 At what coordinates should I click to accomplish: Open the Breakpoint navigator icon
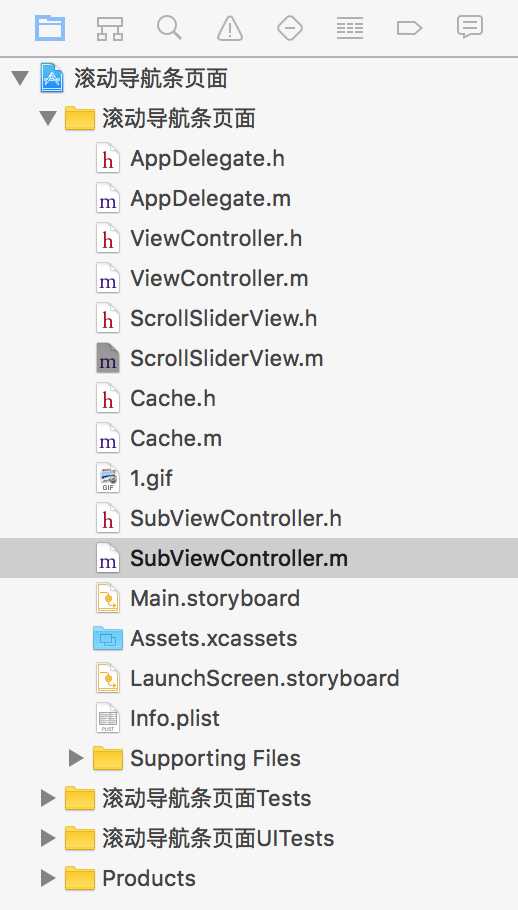tap(409, 27)
